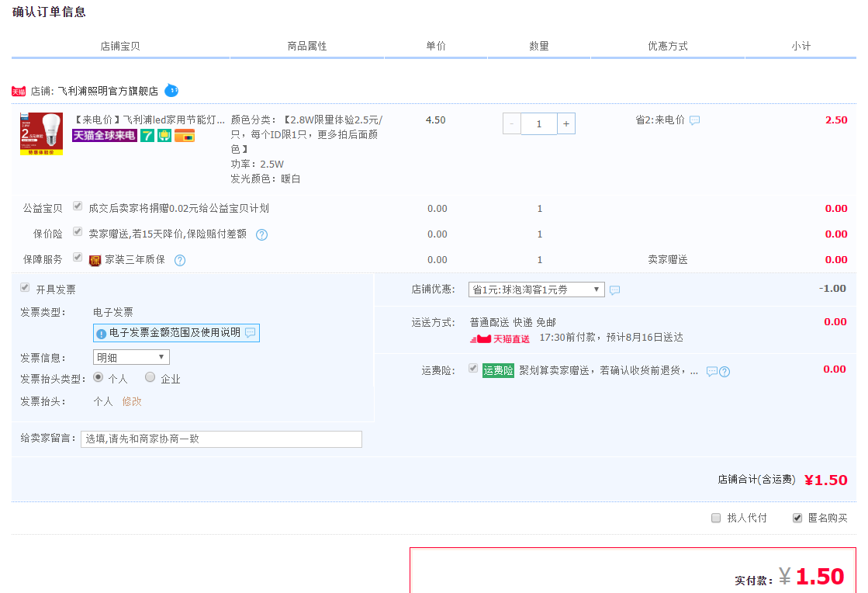Open the blue Wangwang chat icon
The height and width of the screenshot is (593, 868).
[171, 90]
